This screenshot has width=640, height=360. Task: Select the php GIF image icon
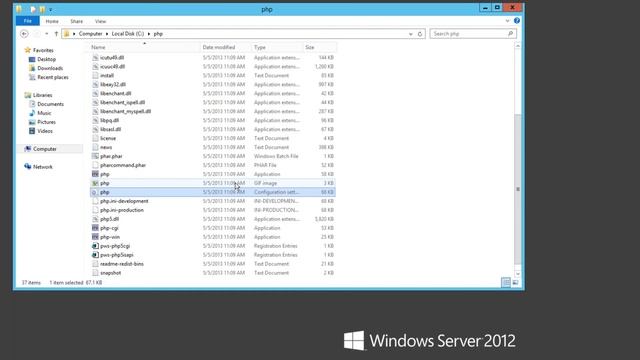[95, 183]
